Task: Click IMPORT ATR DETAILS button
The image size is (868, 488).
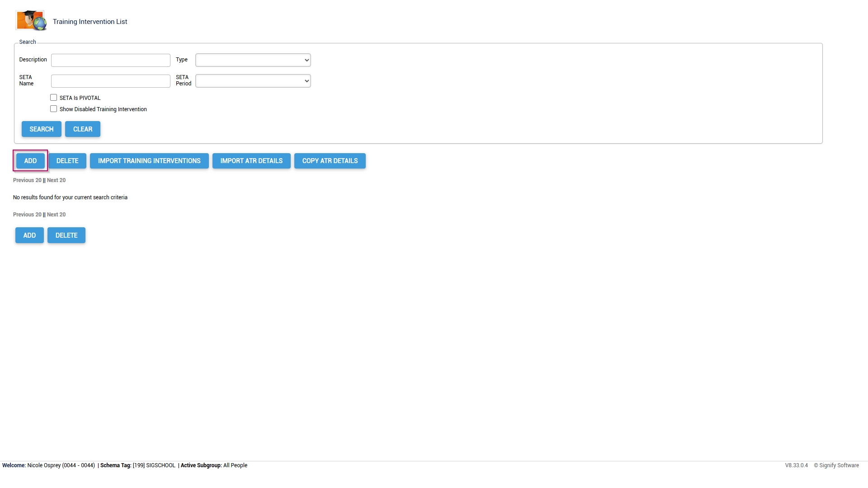Action: click(251, 161)
